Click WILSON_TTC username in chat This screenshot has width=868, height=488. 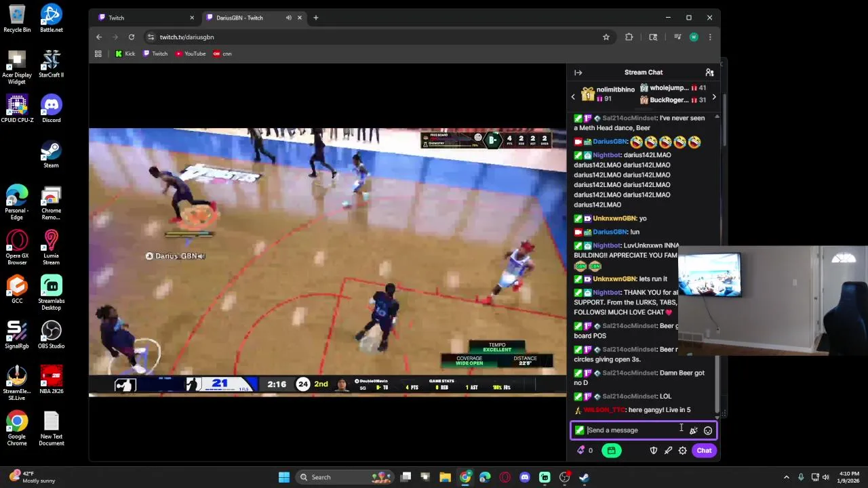tap(604, 410)
